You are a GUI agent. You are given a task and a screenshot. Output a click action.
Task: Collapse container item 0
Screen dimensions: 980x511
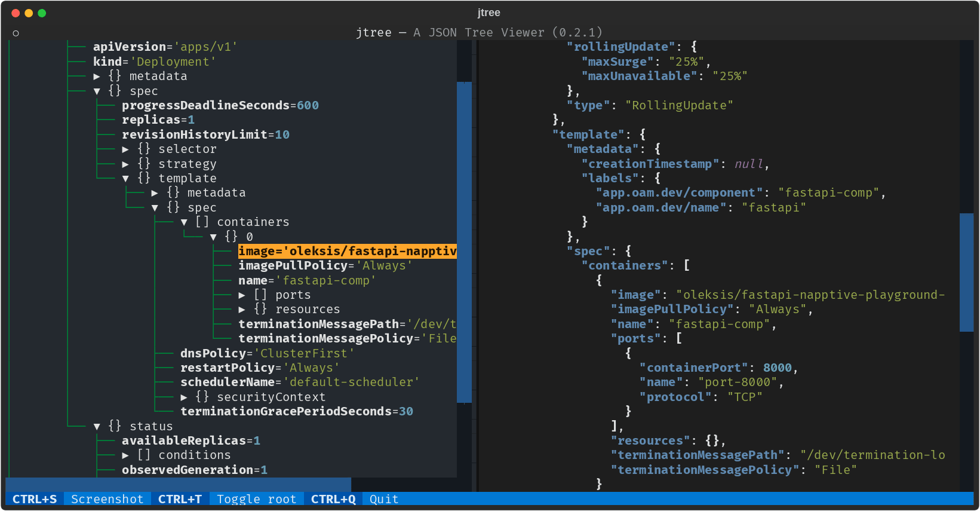click(213, 237)
